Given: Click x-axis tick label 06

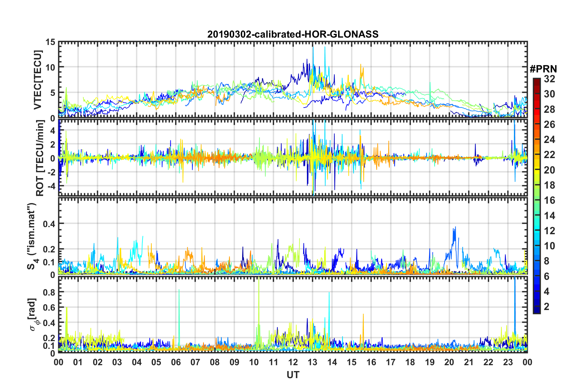Looking at the screenshot, I should pyautogui.click(x=176, y=362).
